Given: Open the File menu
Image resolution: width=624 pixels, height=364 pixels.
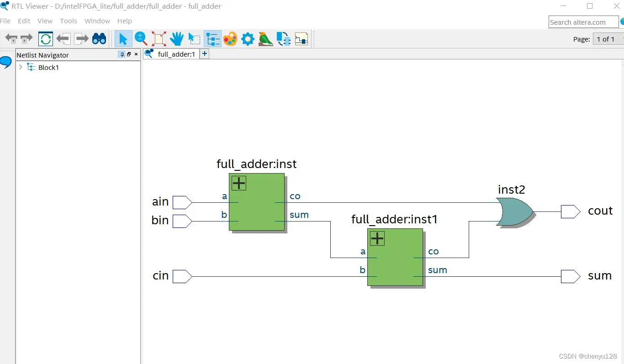Looking at the screenshot, I should 5,21.
